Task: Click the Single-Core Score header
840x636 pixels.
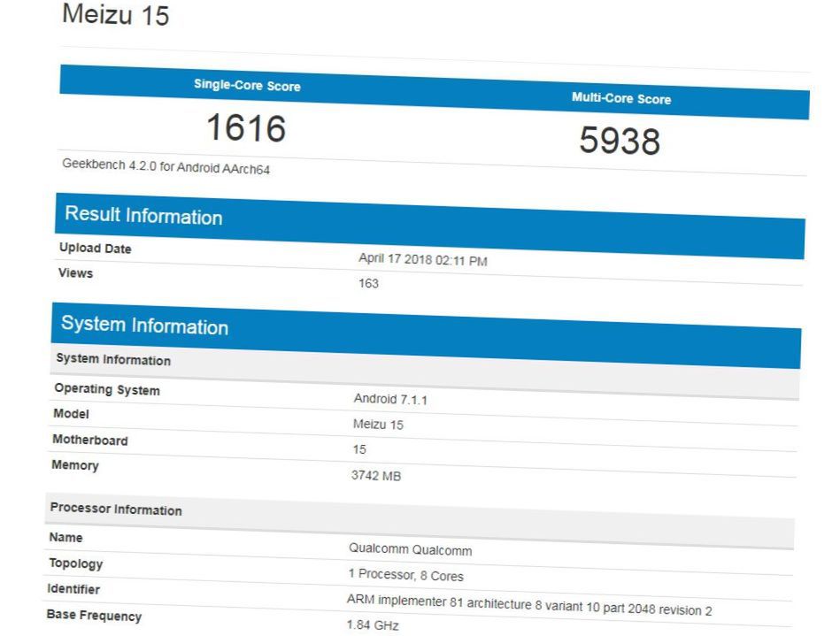Action: tap(247, 85)
